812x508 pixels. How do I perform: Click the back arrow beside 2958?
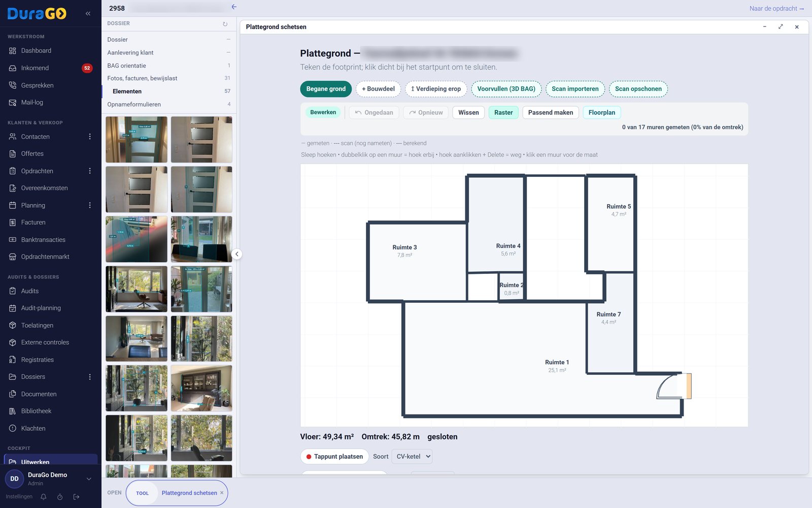point(234,7)
